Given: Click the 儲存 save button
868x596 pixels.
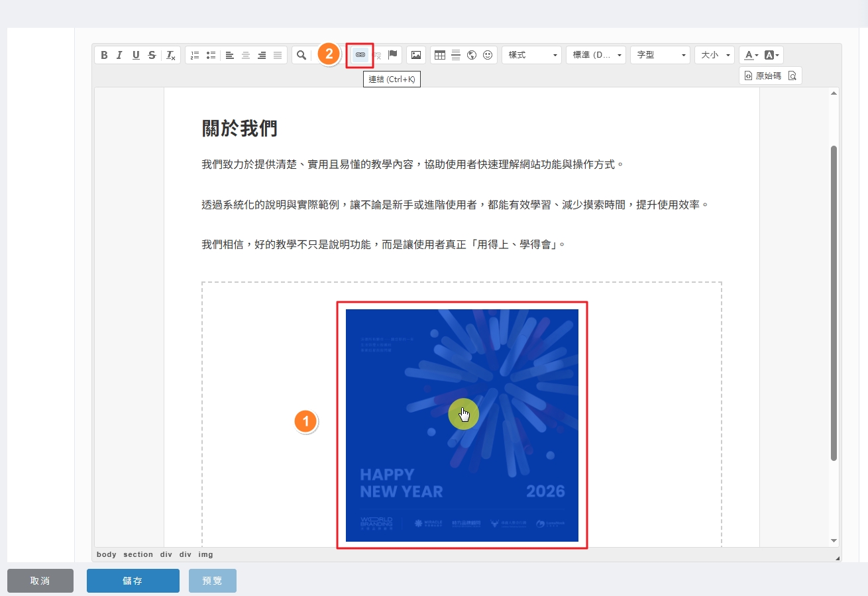Looking at the screenshot, I should (x=133, y=581).
